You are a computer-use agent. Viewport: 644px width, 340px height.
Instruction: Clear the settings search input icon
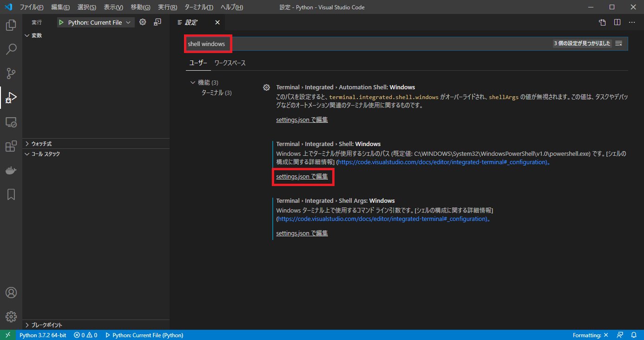click(x=619, y=43)
